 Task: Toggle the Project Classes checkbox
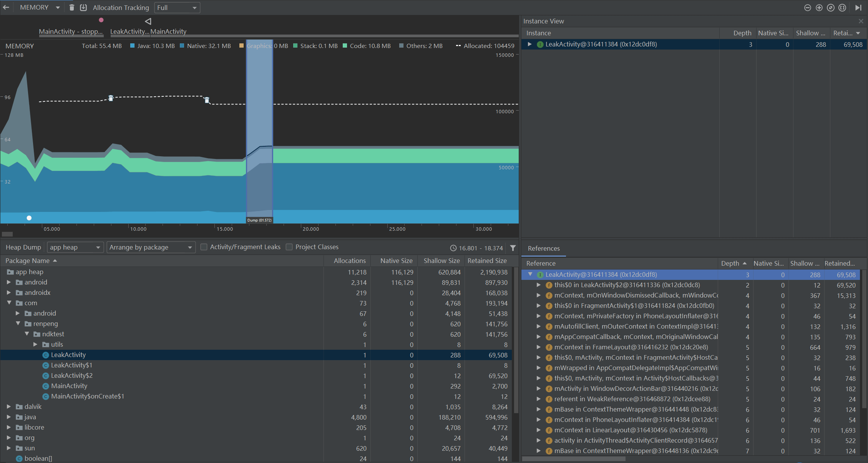pyautogui.click(x=289, y=247)
